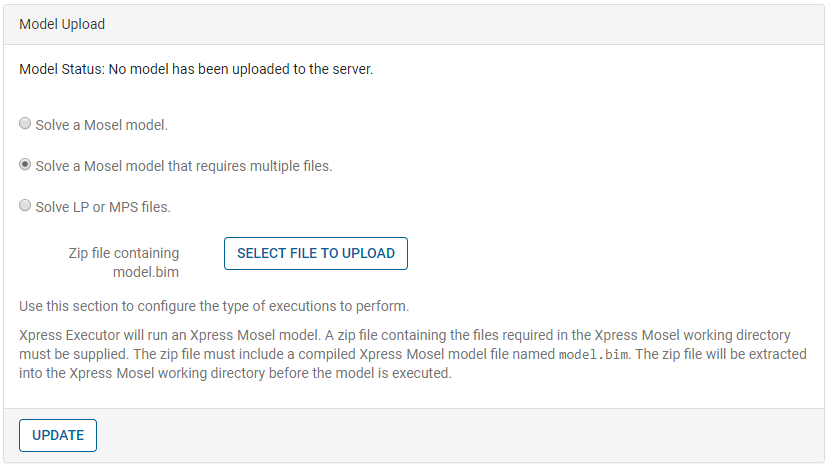The width and height of the screenshot is (830, 467).
Task: Click the "Use this section to configure" help line
Action: 214,306
